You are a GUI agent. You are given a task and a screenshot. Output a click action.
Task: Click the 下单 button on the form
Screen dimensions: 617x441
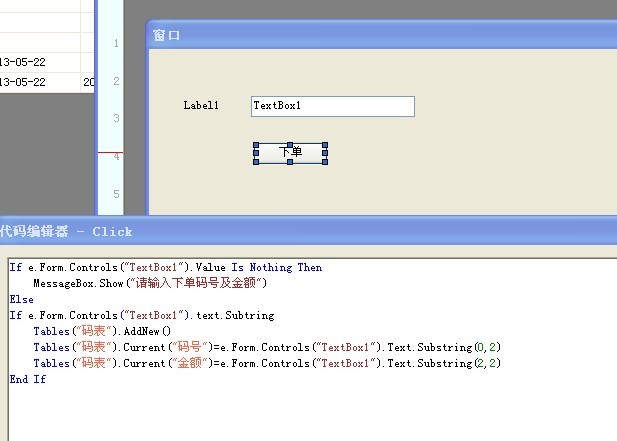point(290,153)
